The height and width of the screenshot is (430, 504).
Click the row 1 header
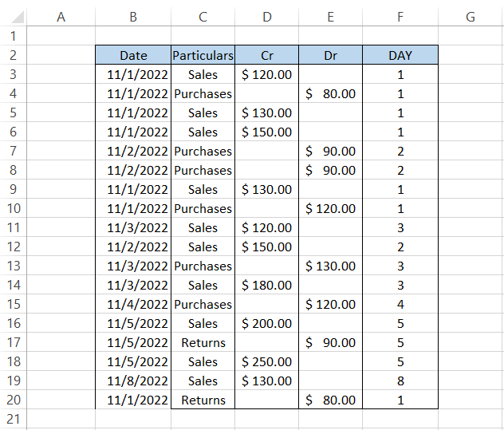(13, 36)
